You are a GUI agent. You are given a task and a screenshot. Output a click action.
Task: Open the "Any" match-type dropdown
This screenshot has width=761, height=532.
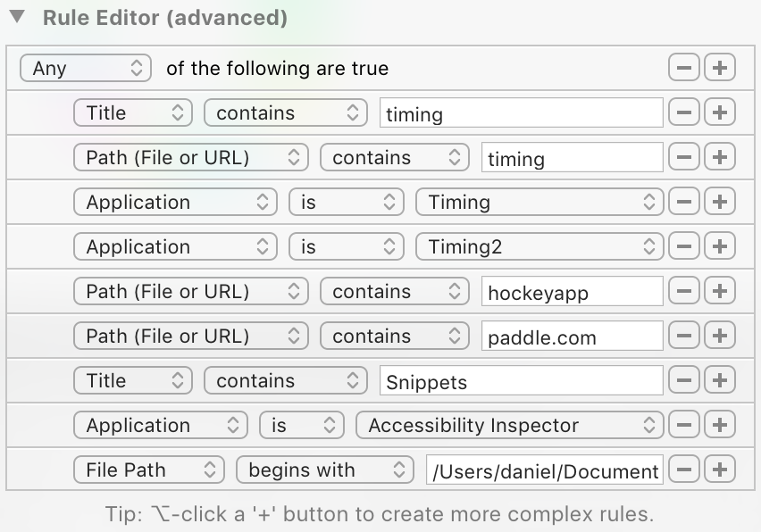click(86, 68)
